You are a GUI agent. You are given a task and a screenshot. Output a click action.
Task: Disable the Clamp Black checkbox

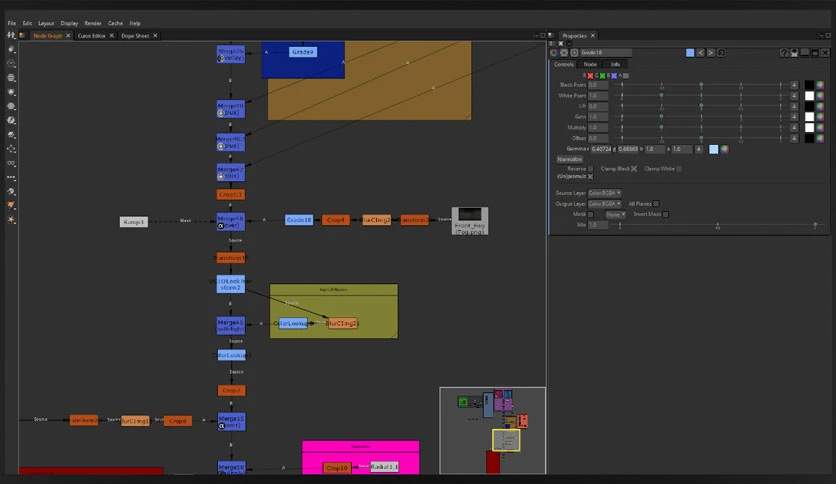[x=634, y=169]
